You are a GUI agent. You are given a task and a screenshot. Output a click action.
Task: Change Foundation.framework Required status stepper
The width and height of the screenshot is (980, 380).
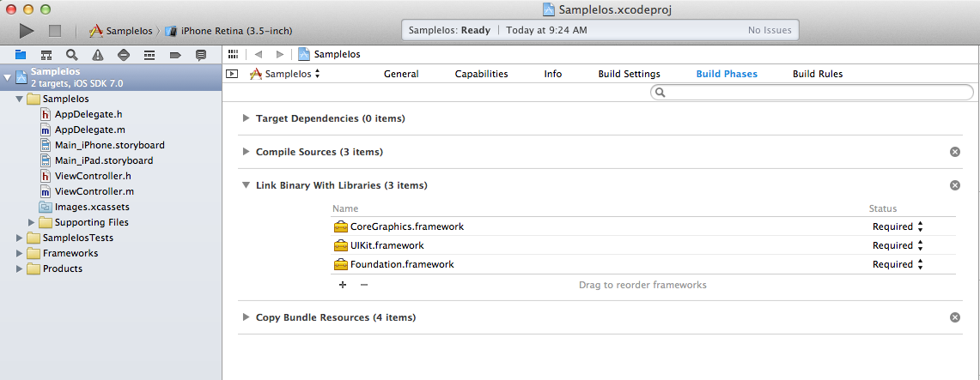click(920, 264)
